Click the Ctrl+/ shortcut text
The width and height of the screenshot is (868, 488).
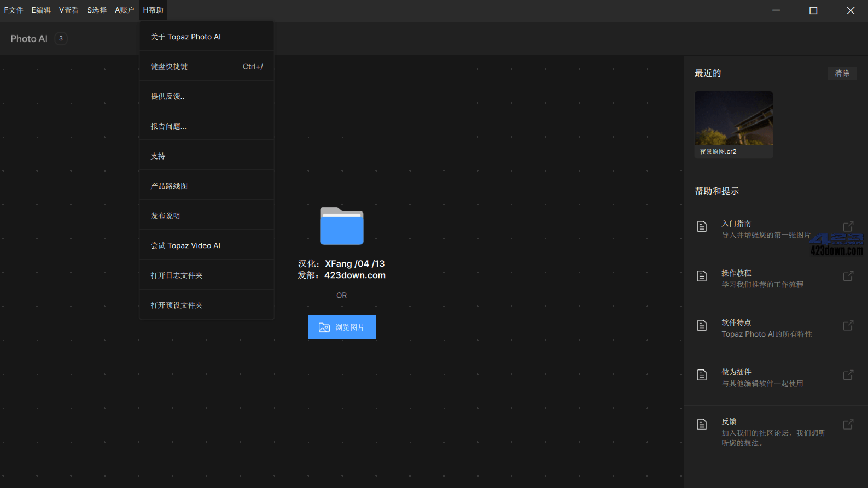(253, 67)
